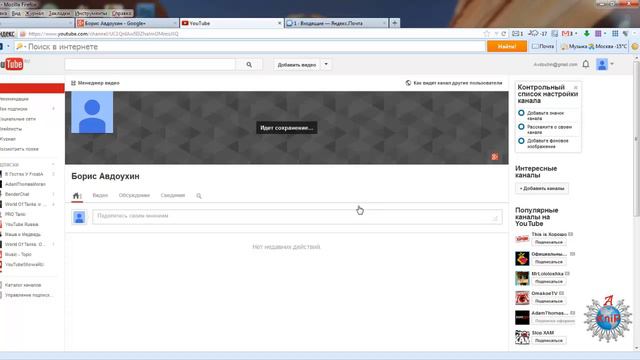The image size is (640, 360).
Task: Open the channel Видео tab
Action: click(100, 196)
